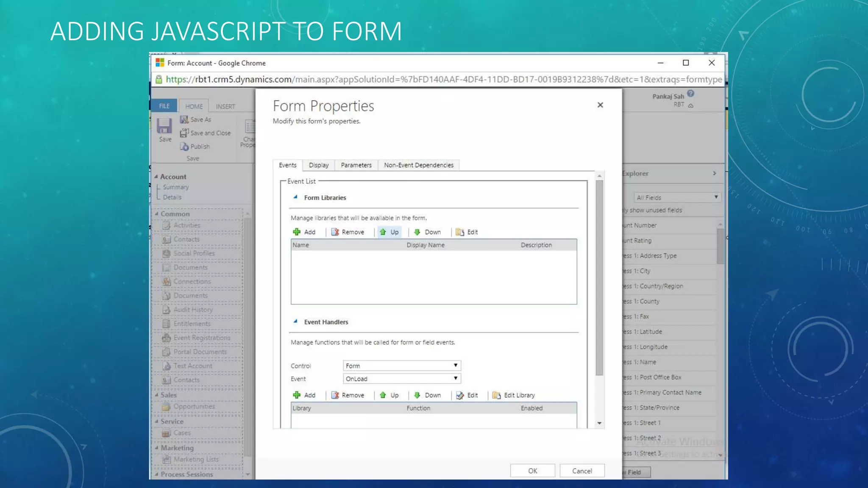This screenshot has width=868, height=488.
Task: Click Edit icon in Form Libraries toolbar
Action: tap(460, 232)
